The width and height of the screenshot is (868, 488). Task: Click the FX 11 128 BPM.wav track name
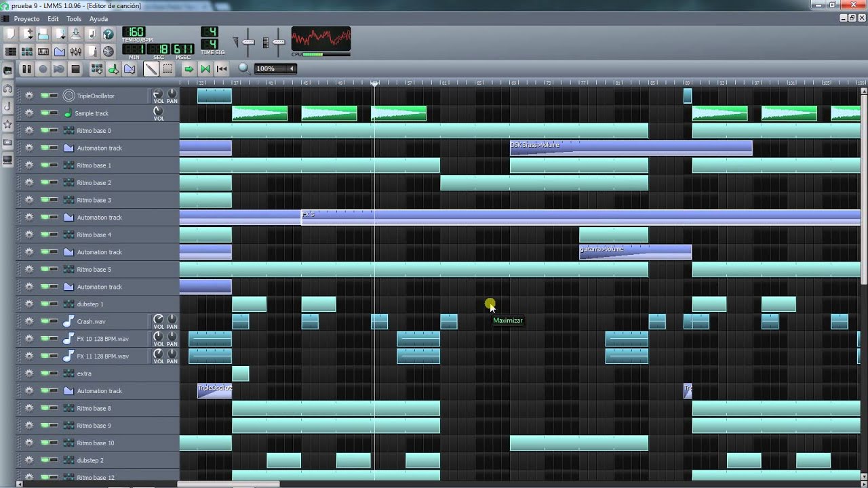(x=102, y=356)
